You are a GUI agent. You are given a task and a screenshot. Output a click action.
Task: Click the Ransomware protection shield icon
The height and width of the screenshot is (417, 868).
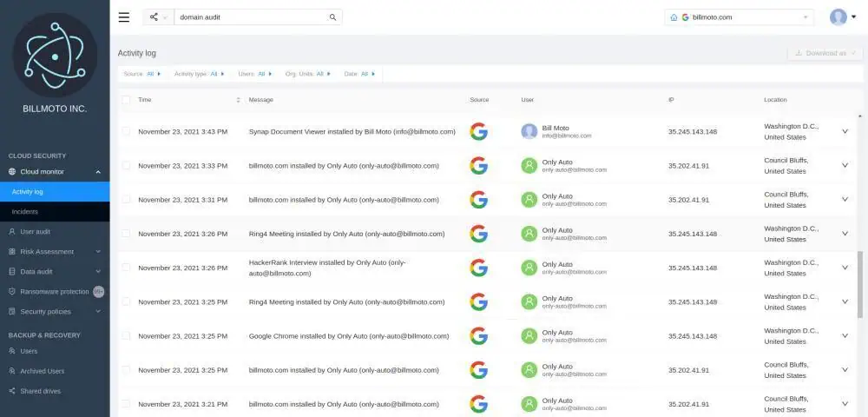pyautogui.click(x=11, y=291)
